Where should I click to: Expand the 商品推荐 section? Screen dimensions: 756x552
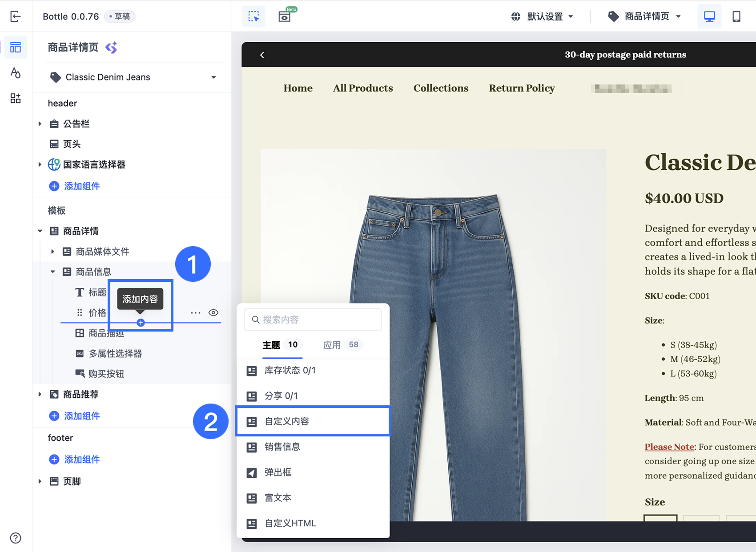pyautogui.click(x=40, y=394)
